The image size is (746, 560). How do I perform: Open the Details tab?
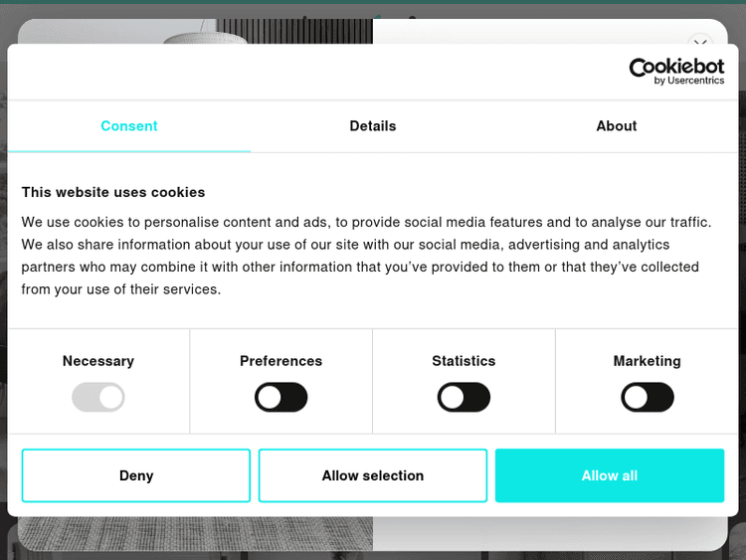[372, 126]
